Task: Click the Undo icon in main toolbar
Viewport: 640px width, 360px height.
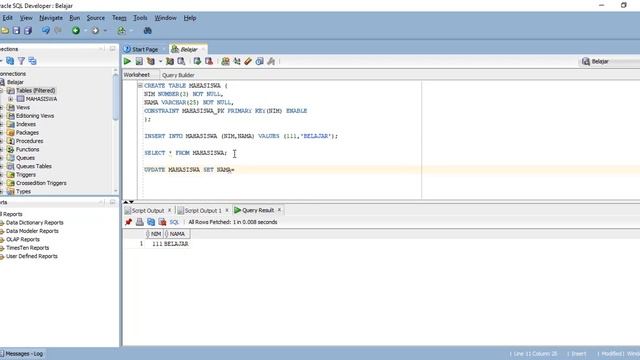Action: click(x=46, y=31)
